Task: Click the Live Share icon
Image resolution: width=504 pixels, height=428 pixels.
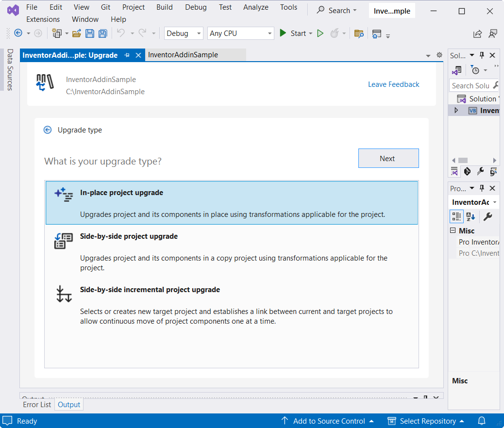Action: tap(477, 33)
